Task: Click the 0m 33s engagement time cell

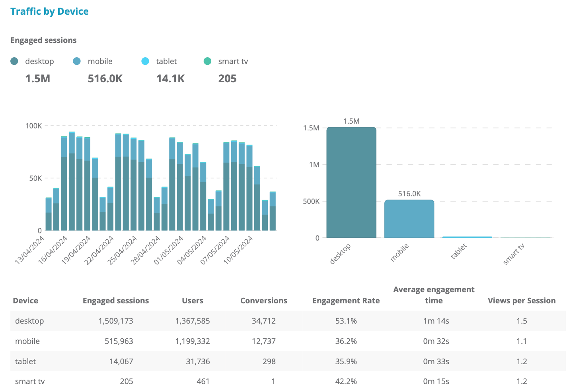Action: point(436,361)
